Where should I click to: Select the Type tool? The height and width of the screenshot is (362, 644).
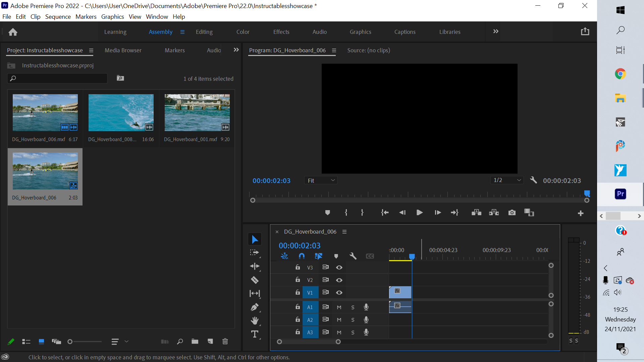pyautogui.click(x=255, y=334)
